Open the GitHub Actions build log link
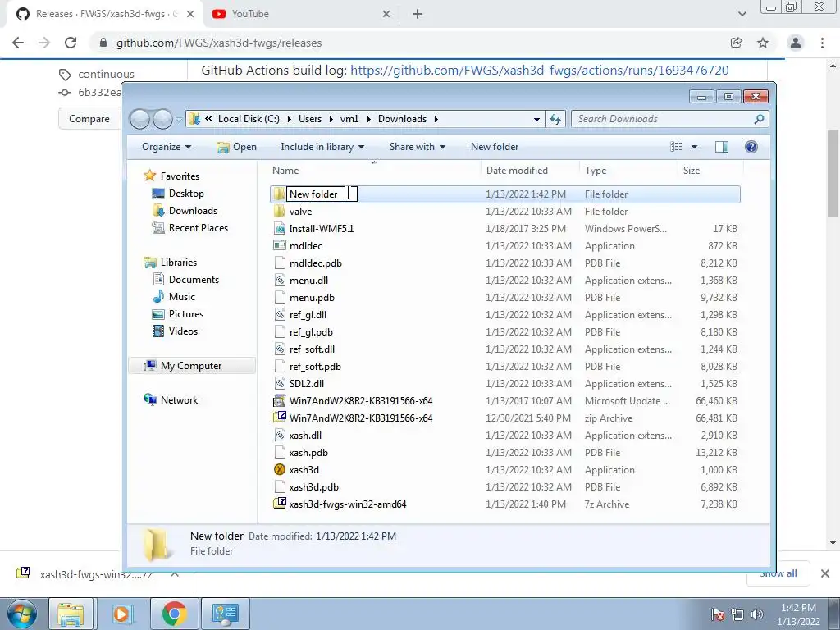840x630 pixels. coord(540,71)
